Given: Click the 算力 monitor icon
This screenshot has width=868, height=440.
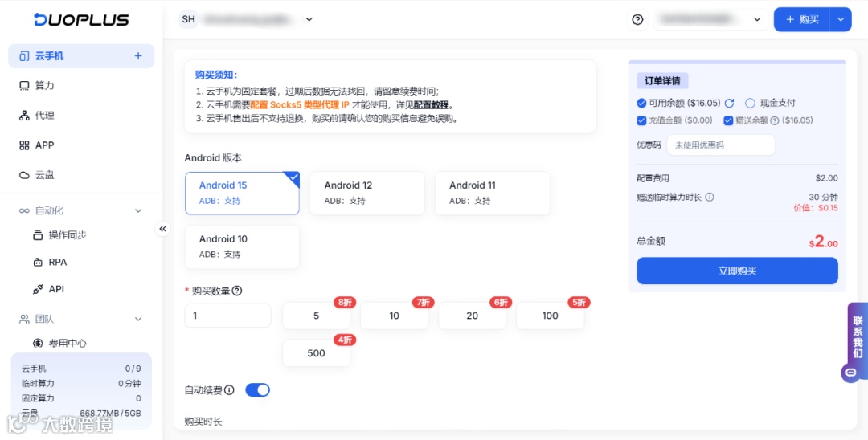Looking at the screenshot, I should tap(24, 86).
